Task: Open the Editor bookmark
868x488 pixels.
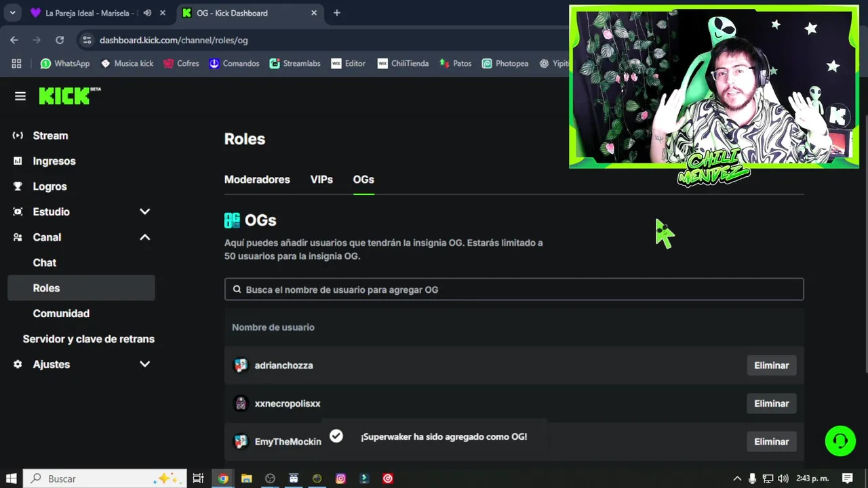Action: point(349,63)
